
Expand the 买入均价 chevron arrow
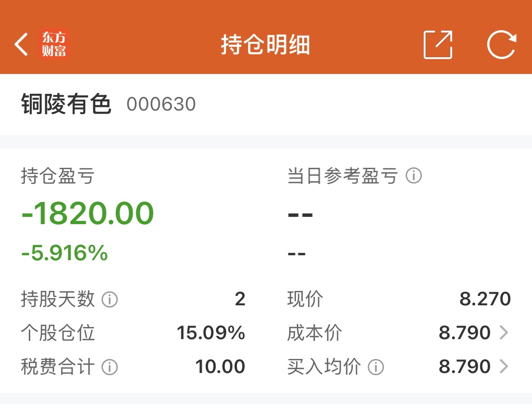point(504,367)
